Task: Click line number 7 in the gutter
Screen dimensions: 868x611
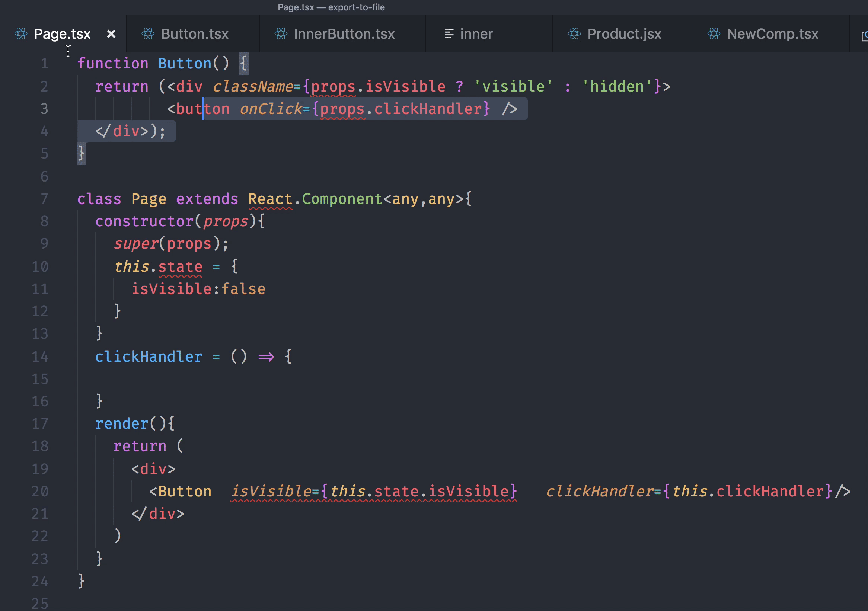Action: 44,199
